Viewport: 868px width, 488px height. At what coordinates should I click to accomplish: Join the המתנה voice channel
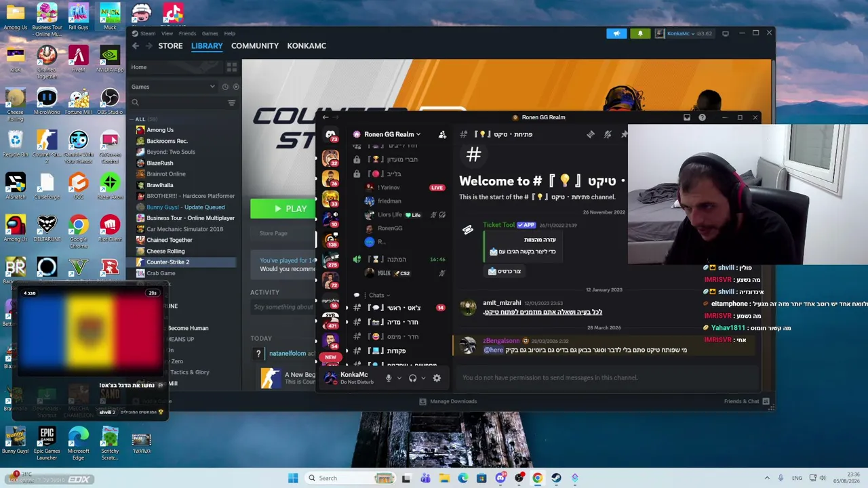pos(398,260)
